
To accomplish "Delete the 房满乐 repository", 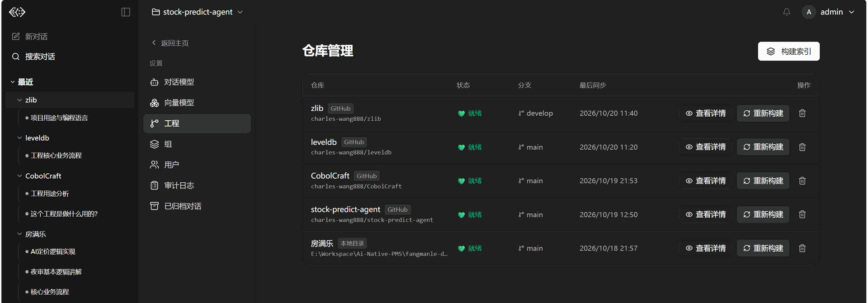I will [x=802, y=248].
